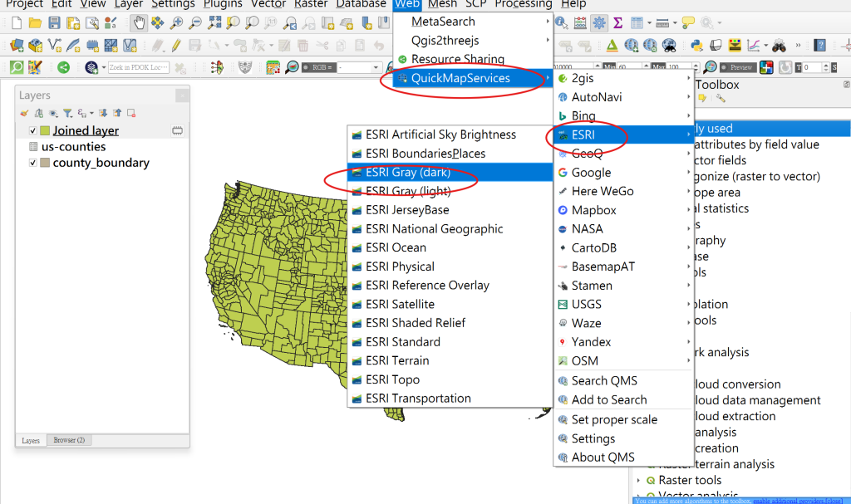Click the New Shapefile Layer icon
Screen dimensions: 851x504
tap(54, 46)
